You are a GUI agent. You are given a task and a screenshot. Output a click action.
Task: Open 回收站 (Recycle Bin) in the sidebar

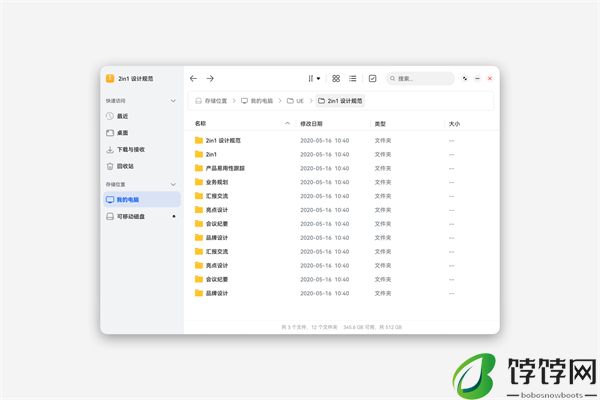(142, 166)
